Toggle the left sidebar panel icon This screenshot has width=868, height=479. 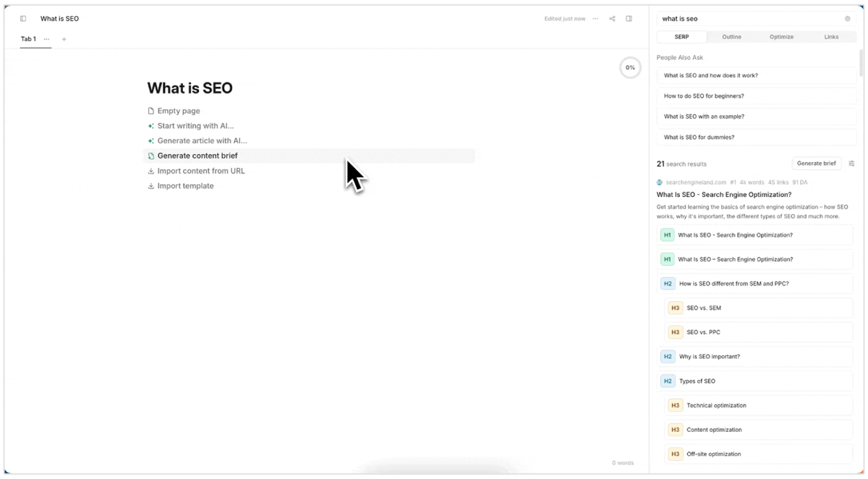(x=23, y=19)
